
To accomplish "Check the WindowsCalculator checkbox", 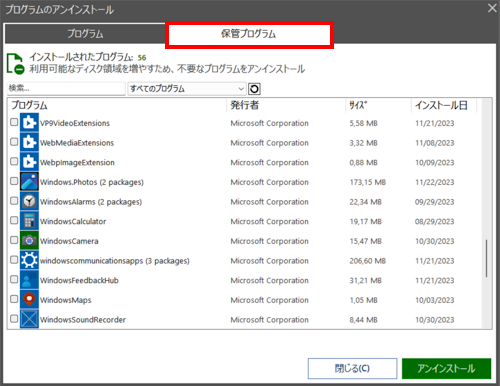I will pos(14,220).
